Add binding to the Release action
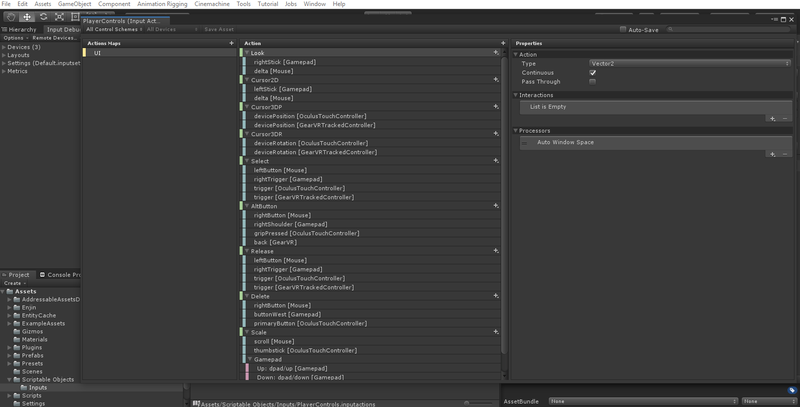Screen dimensions: 800x407 coord(495,251)
